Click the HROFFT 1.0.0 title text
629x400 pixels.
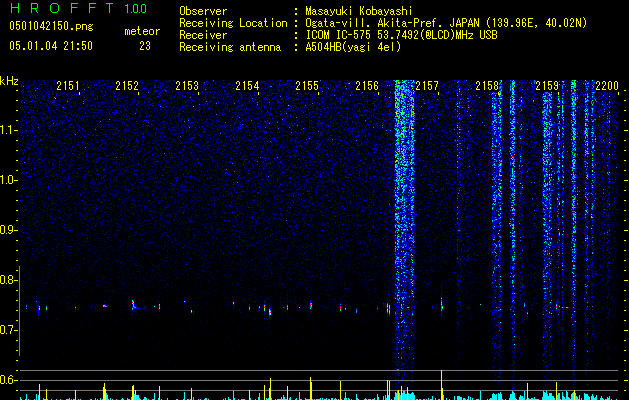coord(78,8)
